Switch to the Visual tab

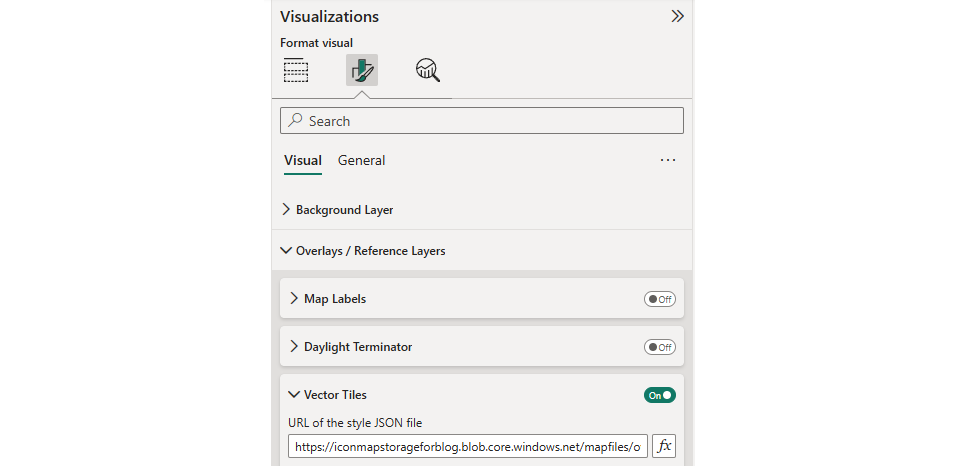point(302,160)
